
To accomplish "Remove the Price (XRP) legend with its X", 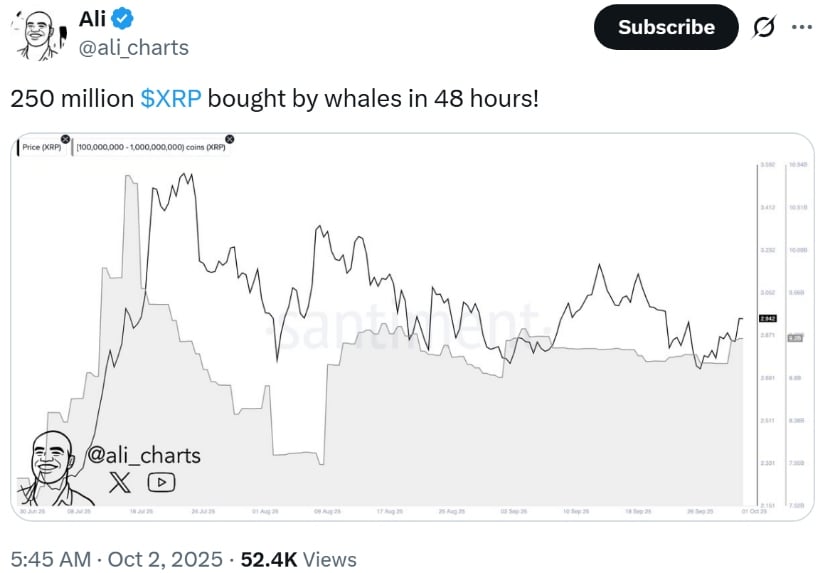I will pos(65,140).
